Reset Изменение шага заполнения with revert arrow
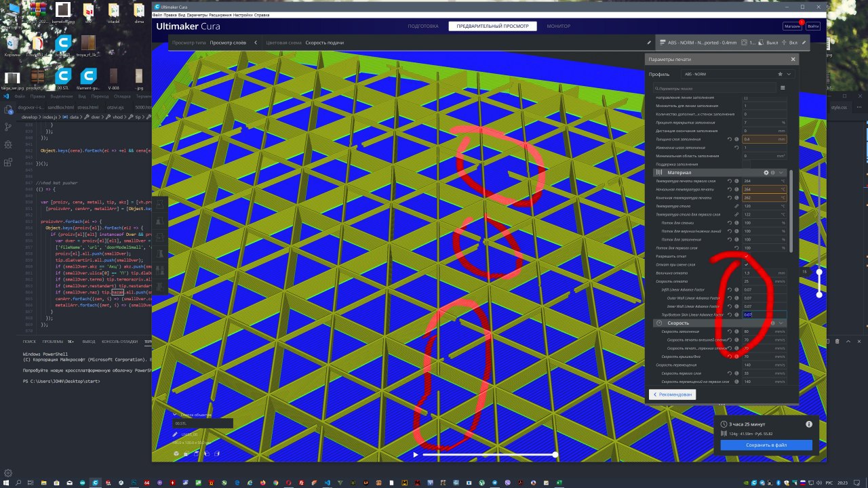The height and width of the screenshot is (488, 868). [x=737, y=147]
